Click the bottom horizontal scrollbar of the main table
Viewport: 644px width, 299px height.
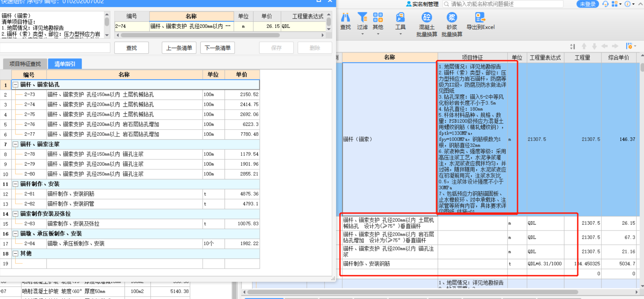(412, 292)
